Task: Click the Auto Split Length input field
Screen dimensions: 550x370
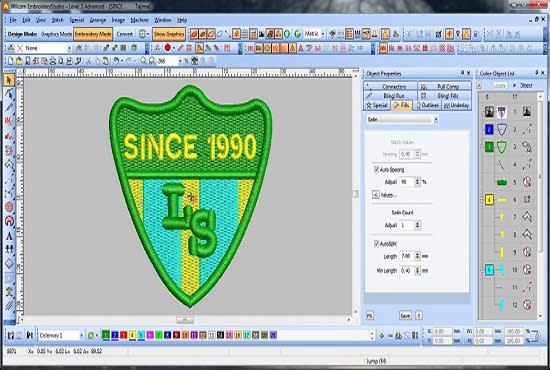Action: click(407, 256)
